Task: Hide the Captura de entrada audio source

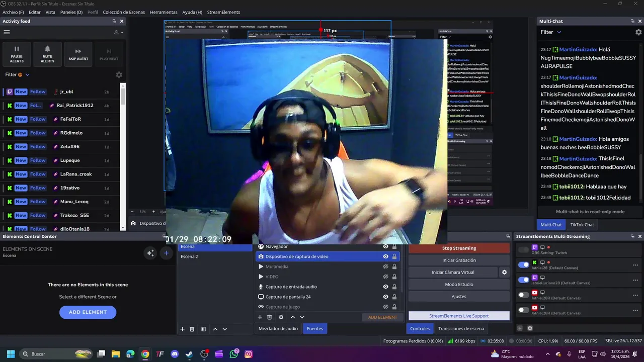Action: click(x=385, y=287)
